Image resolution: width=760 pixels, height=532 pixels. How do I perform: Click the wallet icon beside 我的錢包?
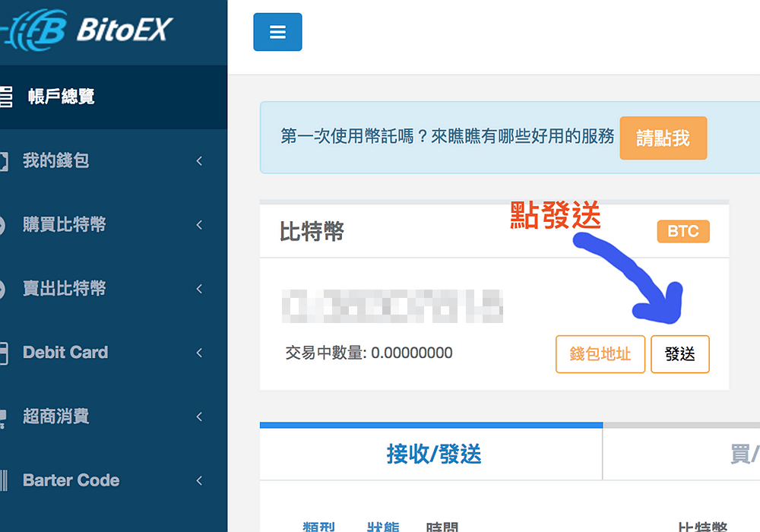pos(4,161)
